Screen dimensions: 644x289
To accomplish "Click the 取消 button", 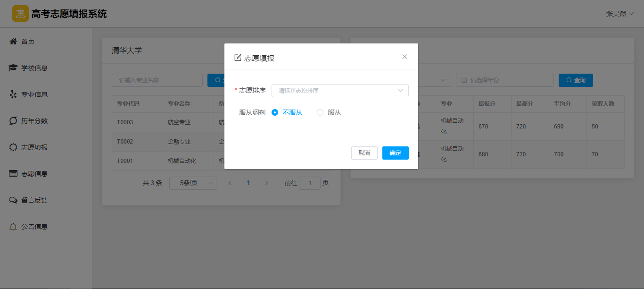I will 364,153.
